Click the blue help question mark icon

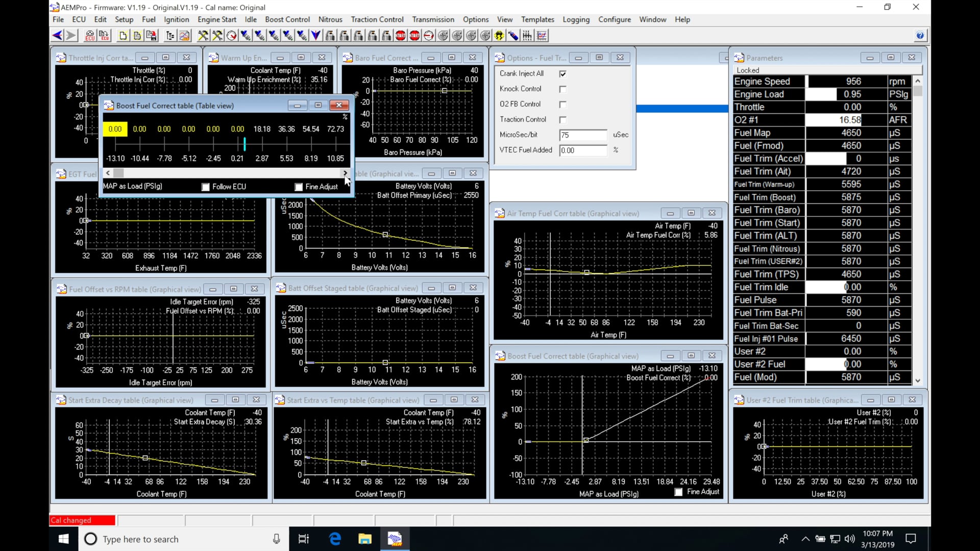920,36
